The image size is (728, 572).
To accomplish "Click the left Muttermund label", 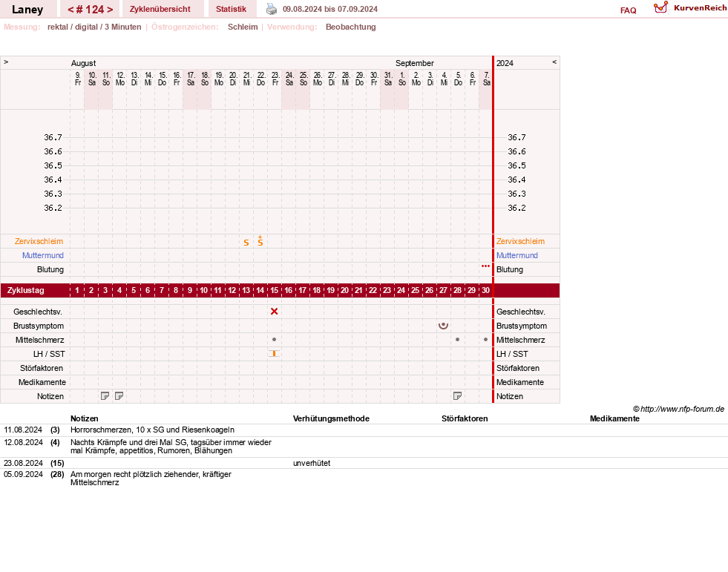I will tap(43, 255).
